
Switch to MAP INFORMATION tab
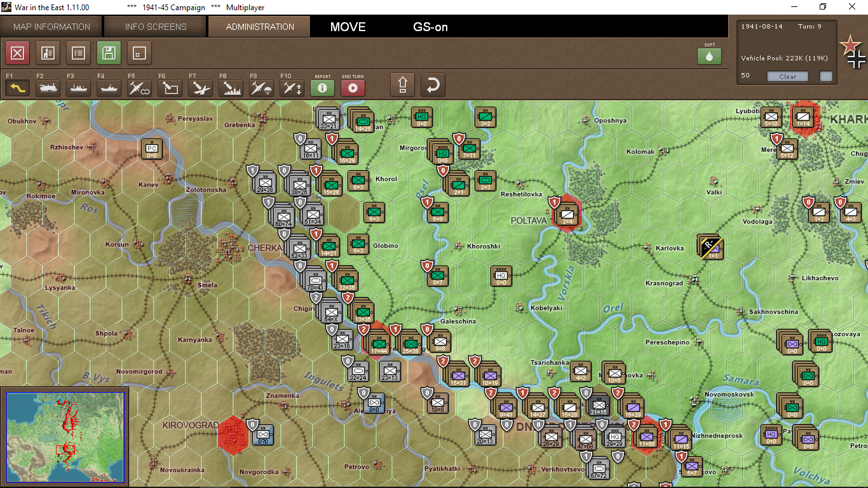[51, 27]
